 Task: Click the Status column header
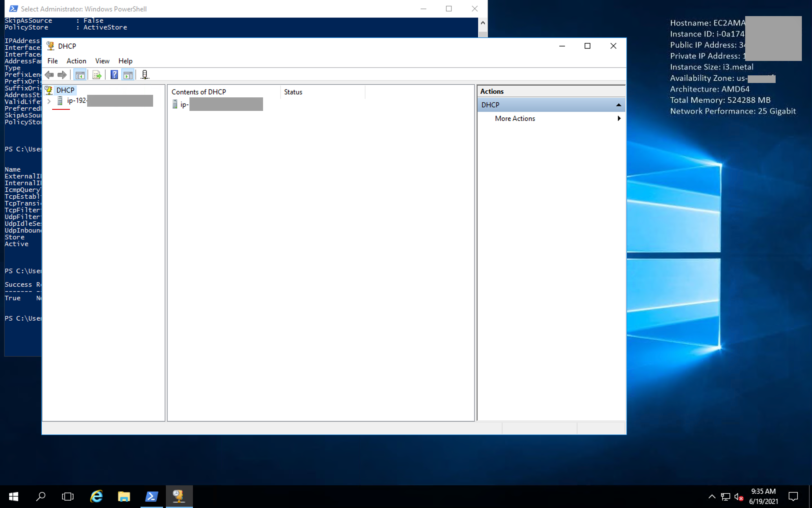[323, 92]
